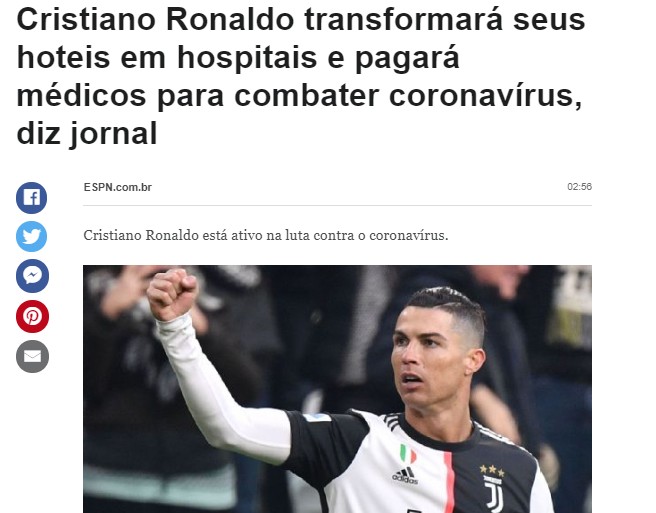
Task: Click the three gold stars above crest
Action: (492, 470)
